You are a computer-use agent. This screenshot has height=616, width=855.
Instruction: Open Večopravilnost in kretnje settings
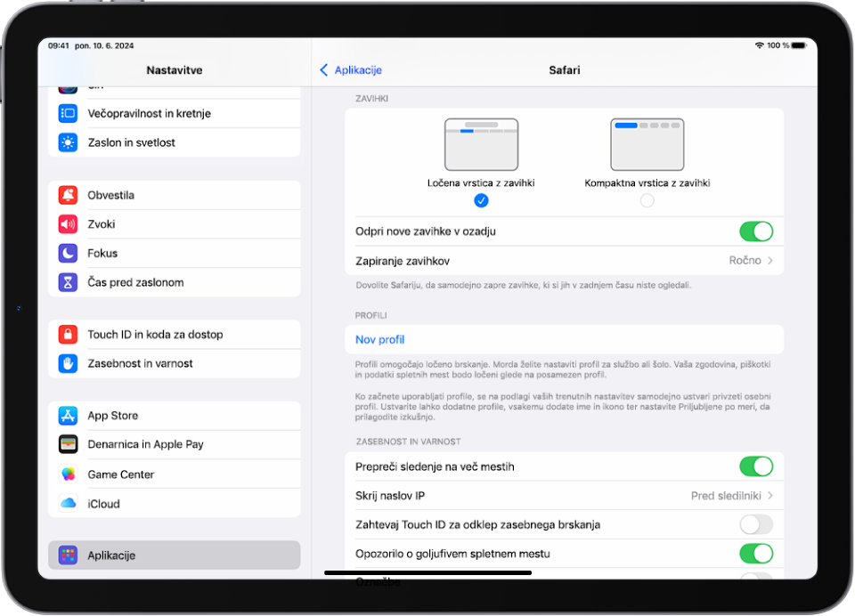175,113
